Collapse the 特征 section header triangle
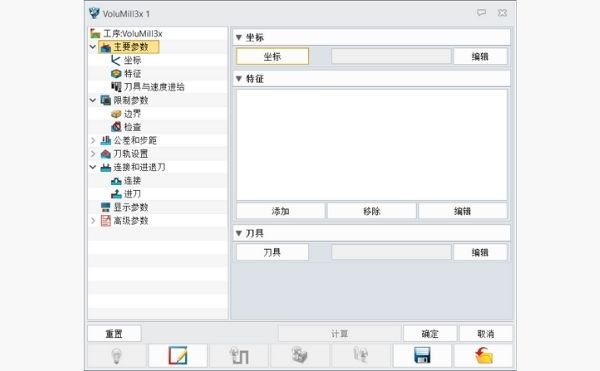Image resolution: width=600 pixels, height=371 pixels. click(239, 79)
